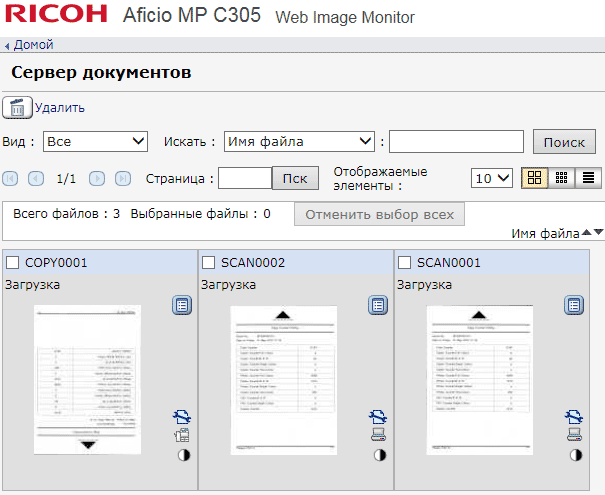Click Сервер документов heading
Screen dimensions: 605x495
pyautogui.click(x=101, y=73)
